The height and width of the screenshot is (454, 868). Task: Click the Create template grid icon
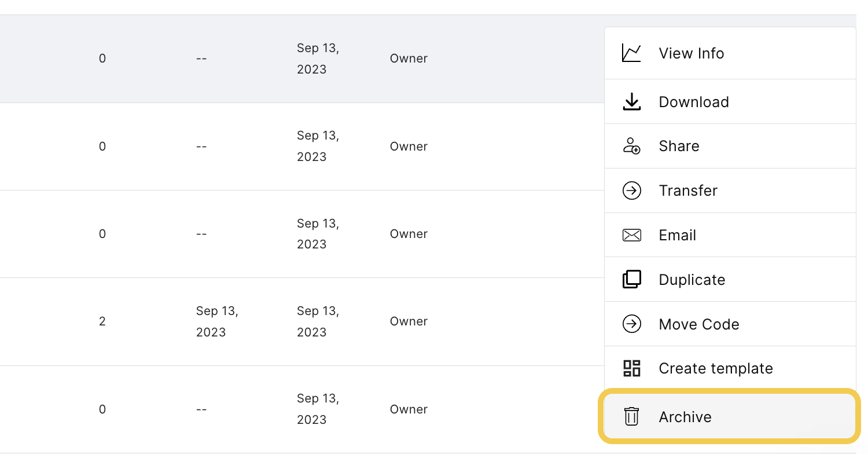[x=631, y=368]
